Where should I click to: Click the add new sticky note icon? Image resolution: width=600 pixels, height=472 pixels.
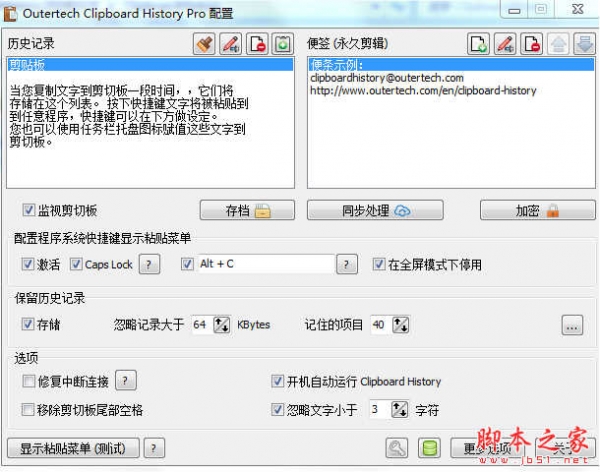coord(478,44)
